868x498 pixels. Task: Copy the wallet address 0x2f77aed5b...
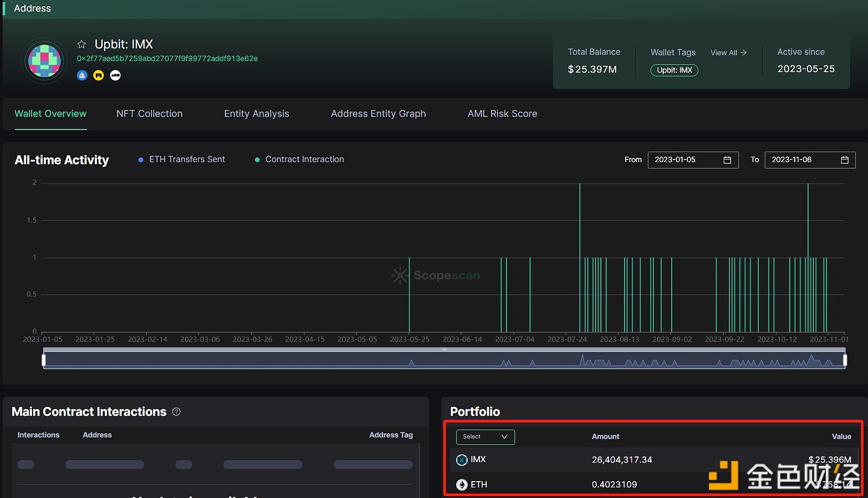pos(167,58)
